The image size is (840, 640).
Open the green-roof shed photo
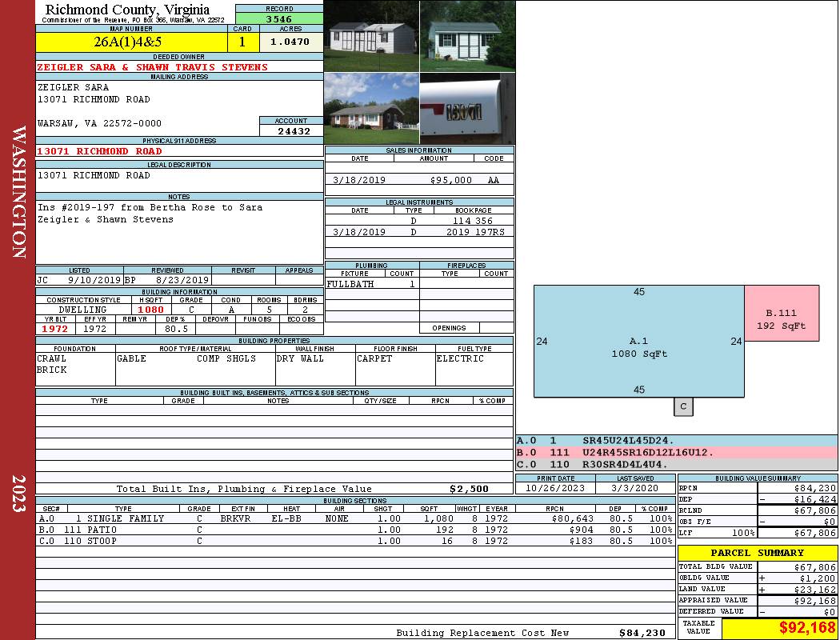[468, 36]
